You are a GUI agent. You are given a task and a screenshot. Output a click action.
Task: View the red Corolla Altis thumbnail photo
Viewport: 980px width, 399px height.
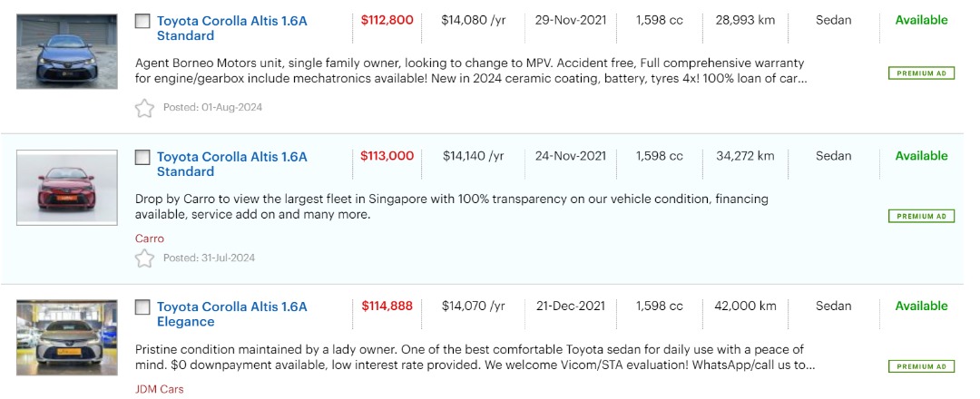(x=67, y=188)
